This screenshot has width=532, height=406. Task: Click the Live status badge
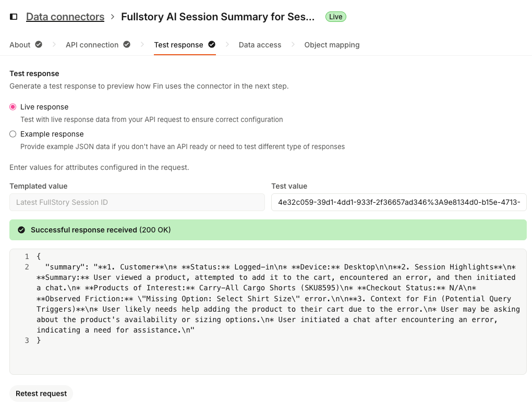click(335, 17)
